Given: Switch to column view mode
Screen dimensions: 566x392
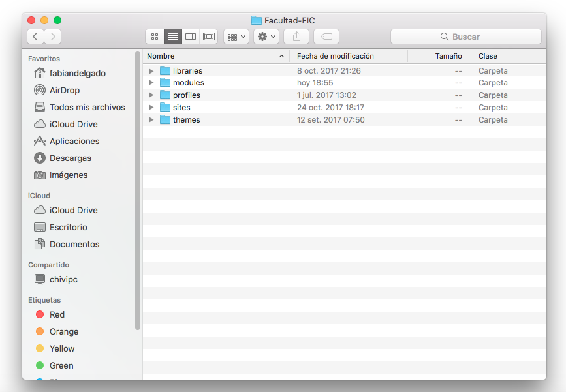Looking at the screenshot, I should tap(191, 37).
